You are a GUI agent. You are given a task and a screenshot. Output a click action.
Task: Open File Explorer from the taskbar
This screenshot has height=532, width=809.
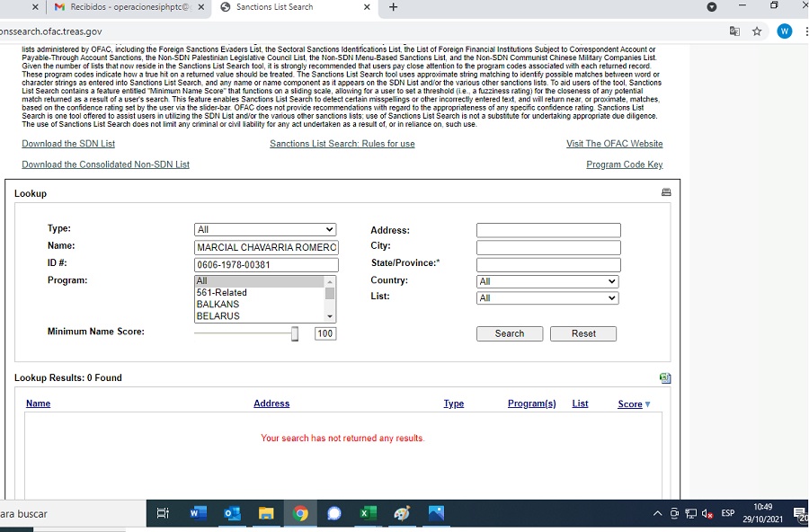point(266,514)
